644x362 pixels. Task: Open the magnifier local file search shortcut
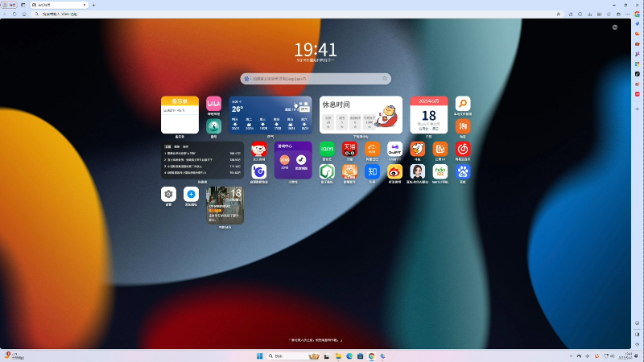pyautogui.click(x=462, y=104)
